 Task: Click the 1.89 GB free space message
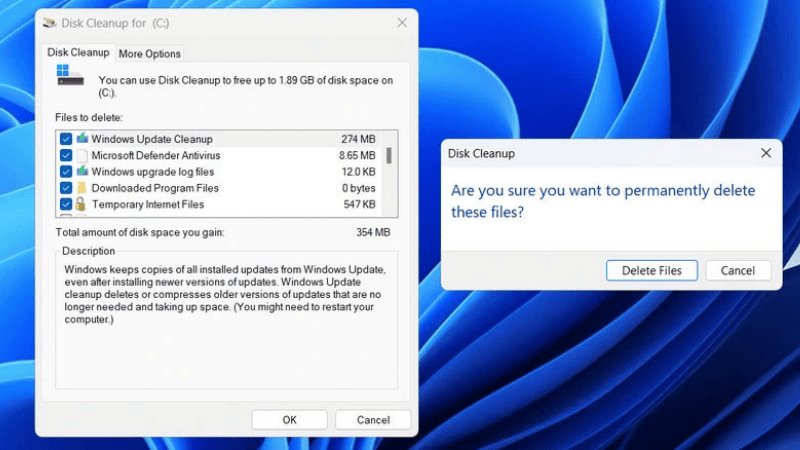pos(246,86)
